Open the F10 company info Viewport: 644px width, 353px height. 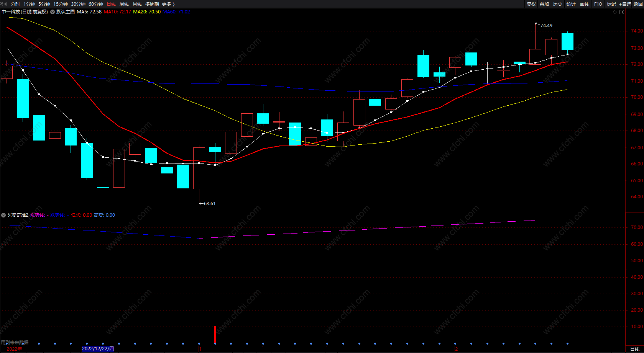(x=598, y=4)
